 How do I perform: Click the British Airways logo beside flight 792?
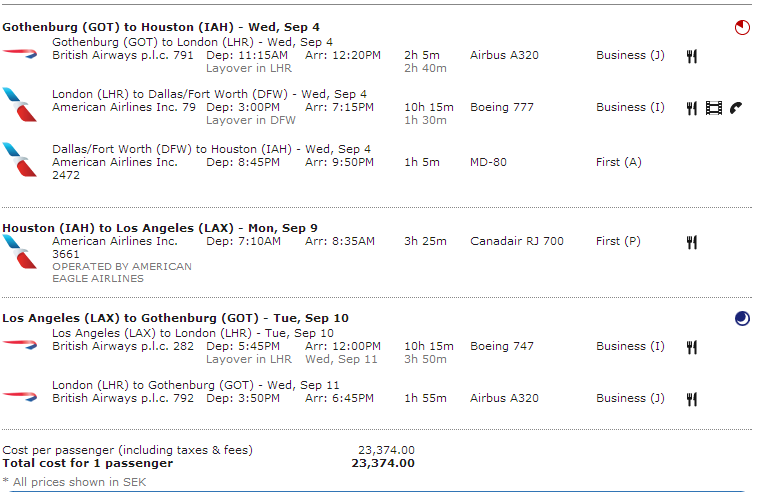coord(18,395)
